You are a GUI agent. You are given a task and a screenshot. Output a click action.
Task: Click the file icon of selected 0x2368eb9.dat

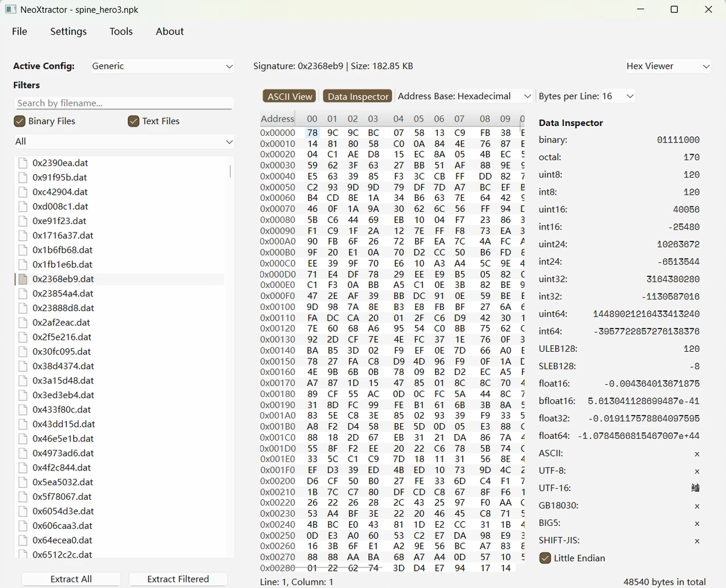coord(23,279)
